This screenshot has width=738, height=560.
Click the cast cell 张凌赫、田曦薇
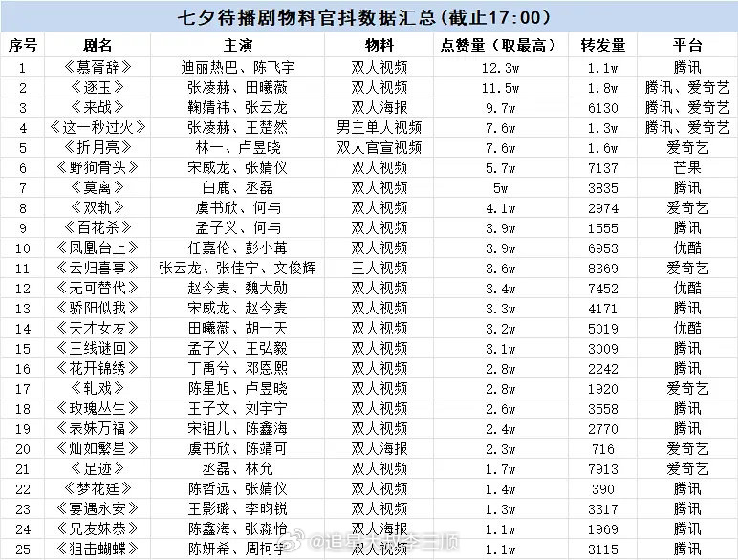click(238, 88)
